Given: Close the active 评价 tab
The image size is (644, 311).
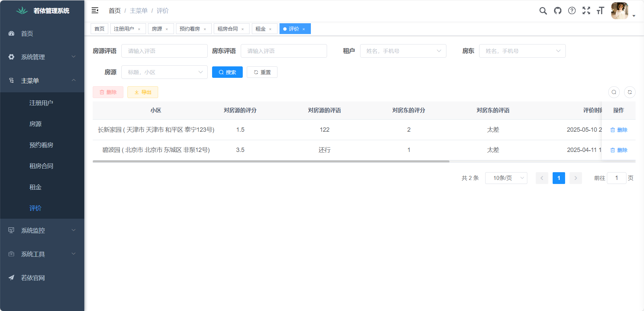Looking at the screenshot, I should point(303,29).
